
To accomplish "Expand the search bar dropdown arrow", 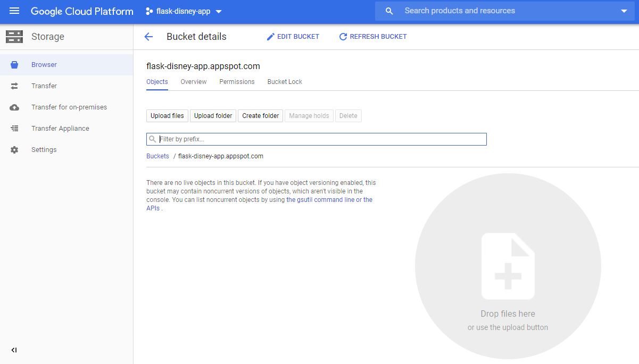I will 624,11.
